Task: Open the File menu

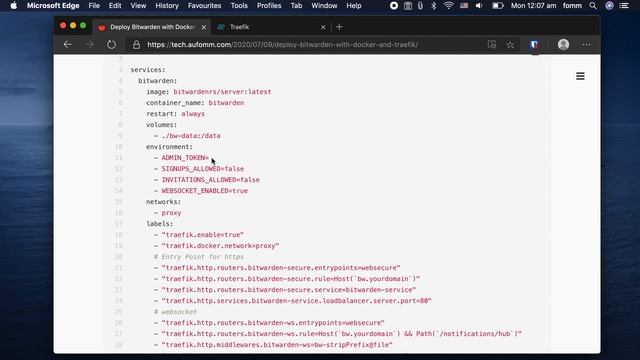Action: tap(94, 6)
